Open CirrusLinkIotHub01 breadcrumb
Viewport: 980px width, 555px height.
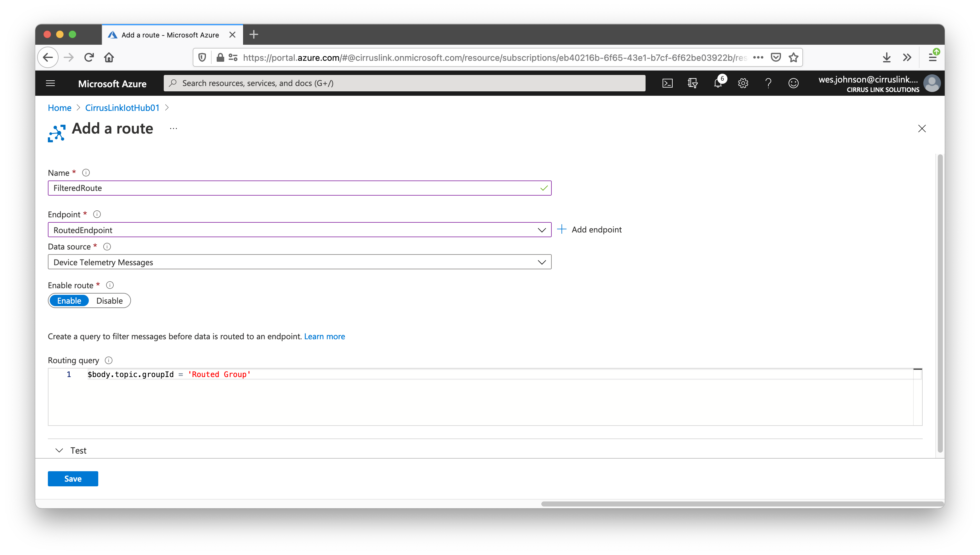[x=122, y=108]
